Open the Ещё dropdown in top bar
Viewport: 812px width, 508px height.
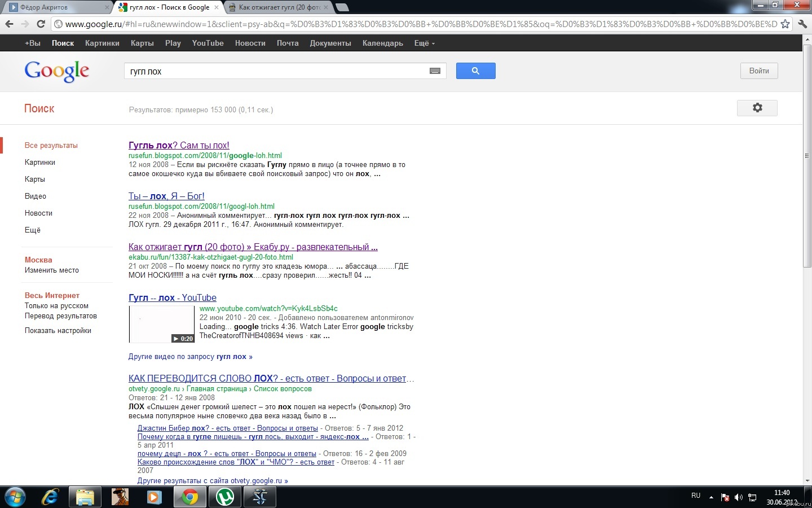[425, 43]
